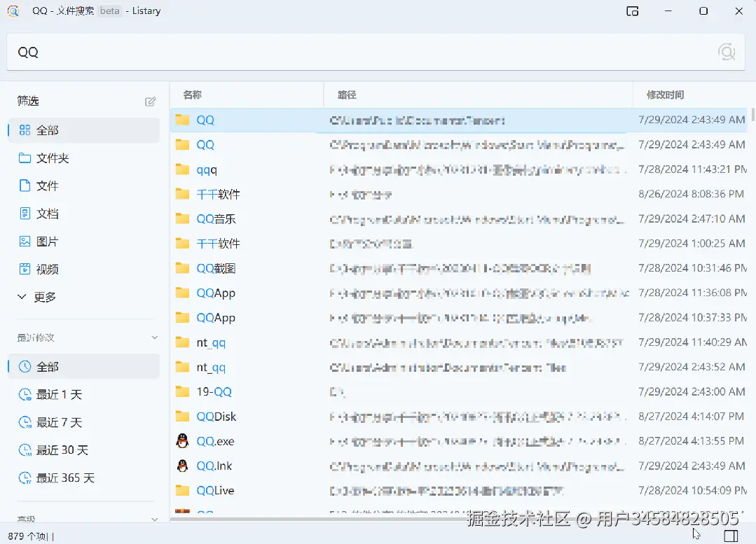Select the QQ.lnk file name
This screenshot has width=756, height=544.
(214, 466)
